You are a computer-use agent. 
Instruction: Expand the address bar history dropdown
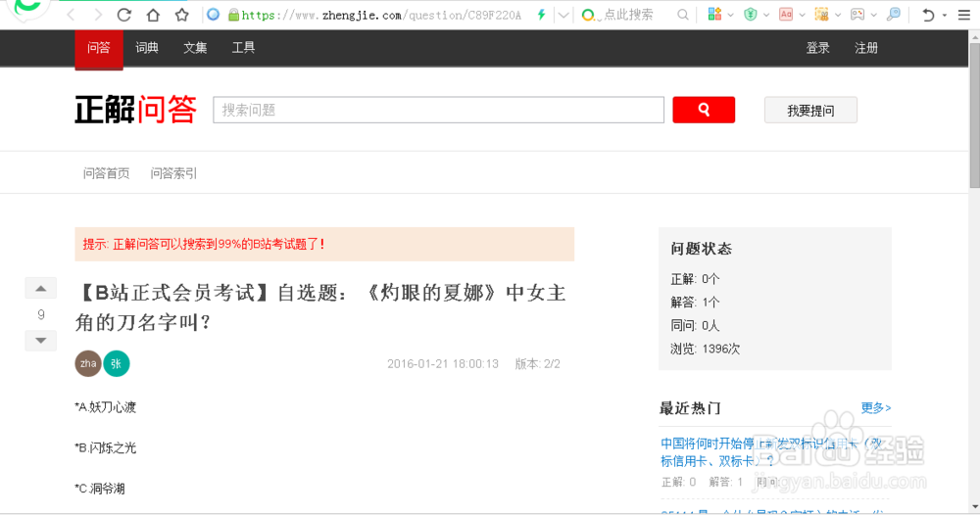pyautogui.click(x=563, y=15)
